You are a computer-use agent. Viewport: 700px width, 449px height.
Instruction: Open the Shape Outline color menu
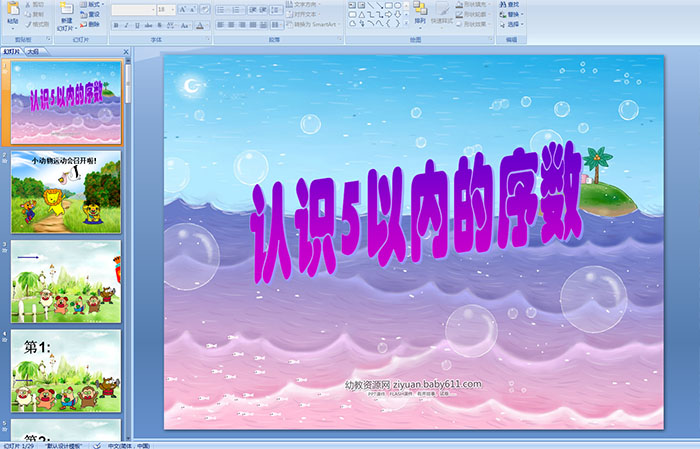tap(472, 14)
